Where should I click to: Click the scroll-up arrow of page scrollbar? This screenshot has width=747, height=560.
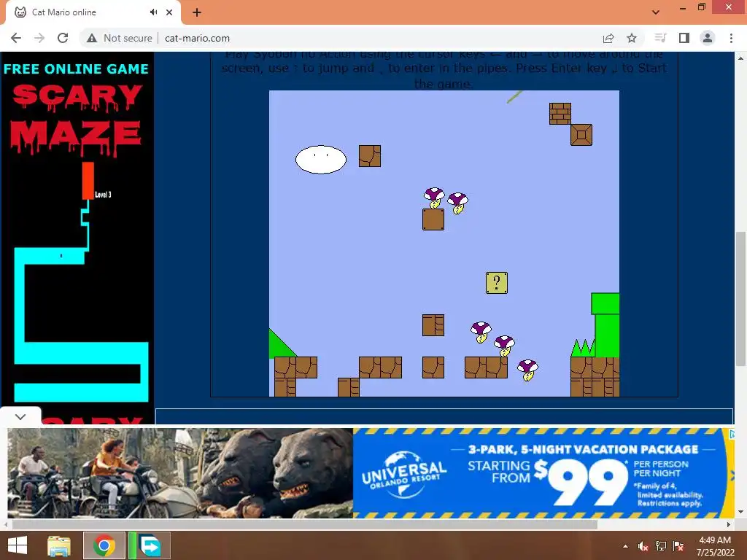point(740,58)
